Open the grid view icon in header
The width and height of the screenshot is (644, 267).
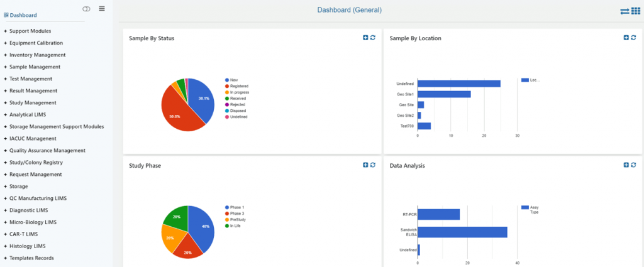pyautogui.click(x=636, y=11)
